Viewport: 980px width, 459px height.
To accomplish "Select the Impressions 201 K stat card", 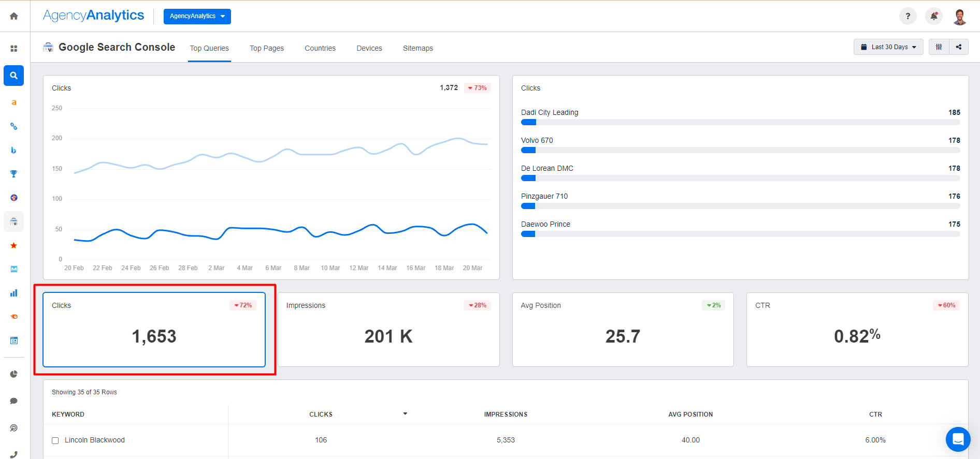I will [388, 330].
